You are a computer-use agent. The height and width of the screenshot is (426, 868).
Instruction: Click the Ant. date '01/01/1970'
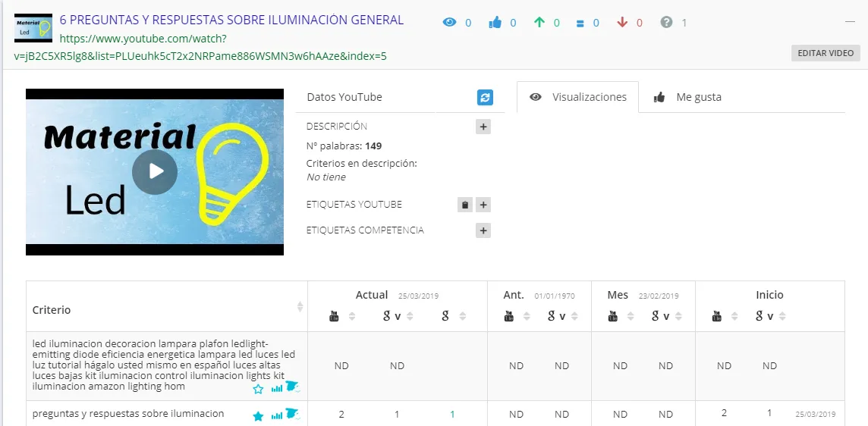pyautogui.click(x=555, y=296)
